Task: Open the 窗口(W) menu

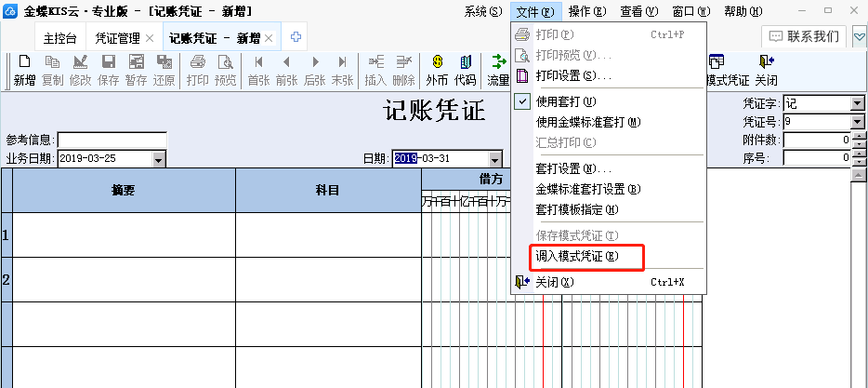Action: [x=691, y=11]
